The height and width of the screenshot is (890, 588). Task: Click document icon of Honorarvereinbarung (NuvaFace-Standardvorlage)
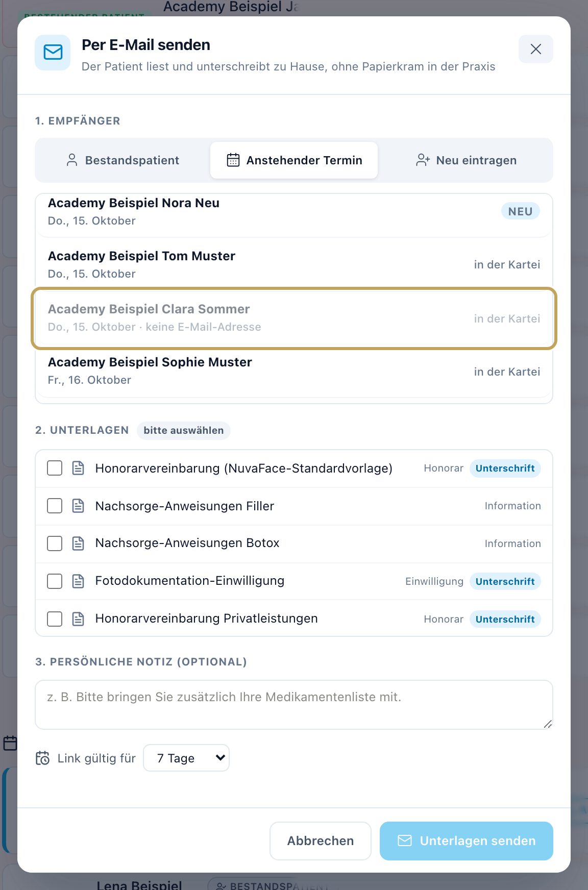(78, 468)
